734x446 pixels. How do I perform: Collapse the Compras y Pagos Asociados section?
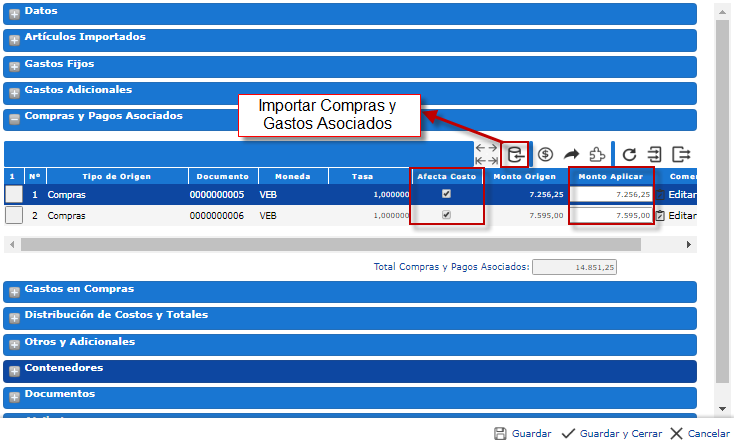coord(15,119)
